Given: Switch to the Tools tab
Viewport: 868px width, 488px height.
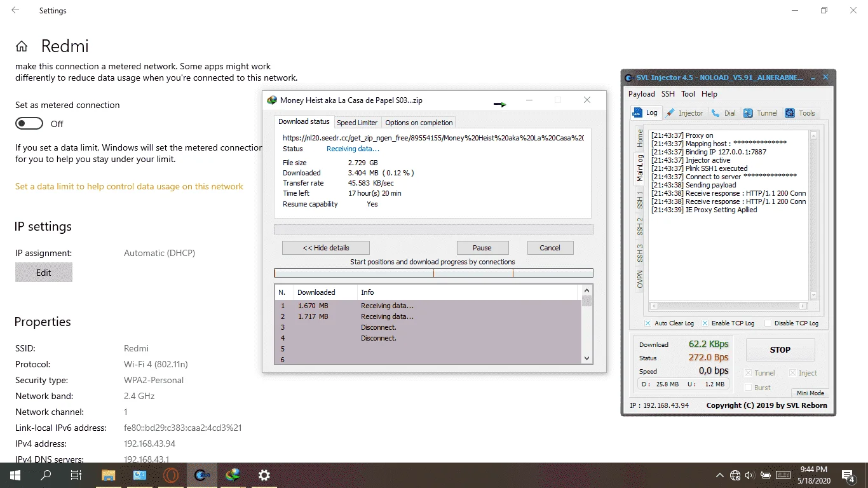Looking at the screenshot, I should pos(800,113).
